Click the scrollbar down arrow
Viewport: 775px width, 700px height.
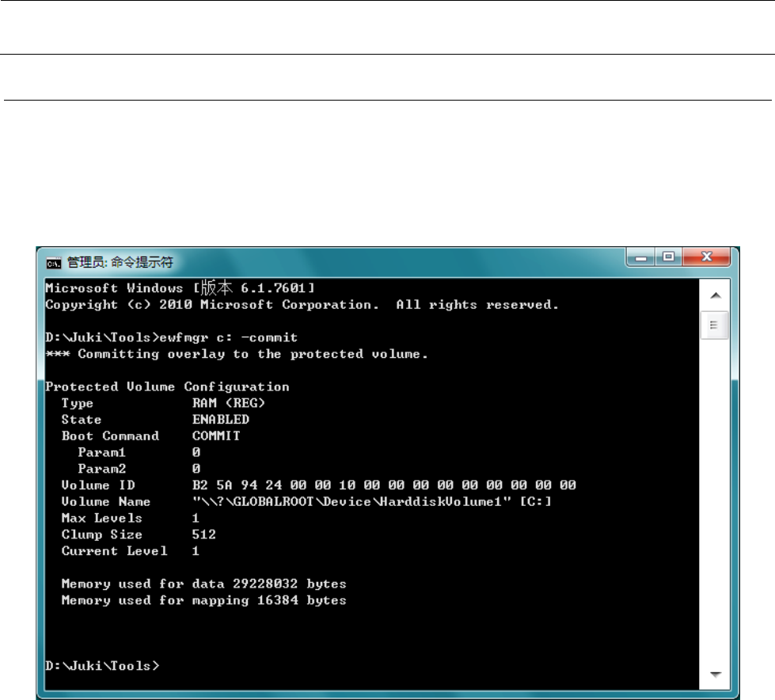[715, 675]
